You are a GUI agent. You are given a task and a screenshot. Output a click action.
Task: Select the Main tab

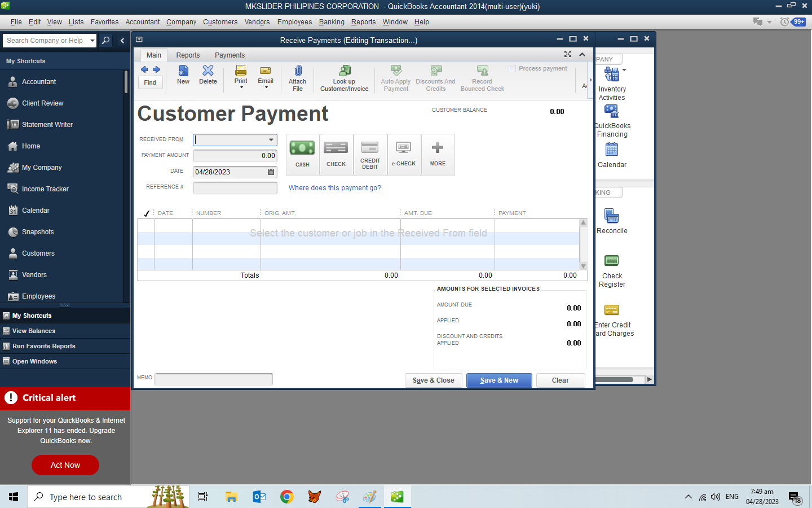pyautogui.click(x=154, y=55)
